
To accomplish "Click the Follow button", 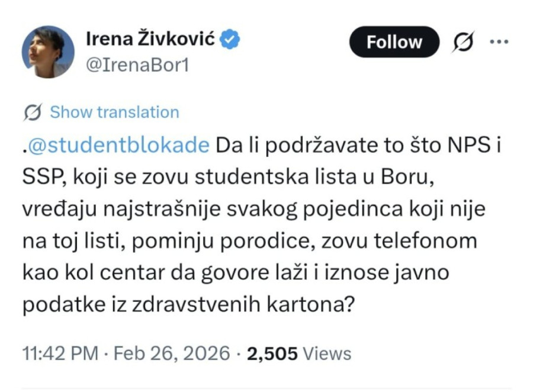I will 394,41.
